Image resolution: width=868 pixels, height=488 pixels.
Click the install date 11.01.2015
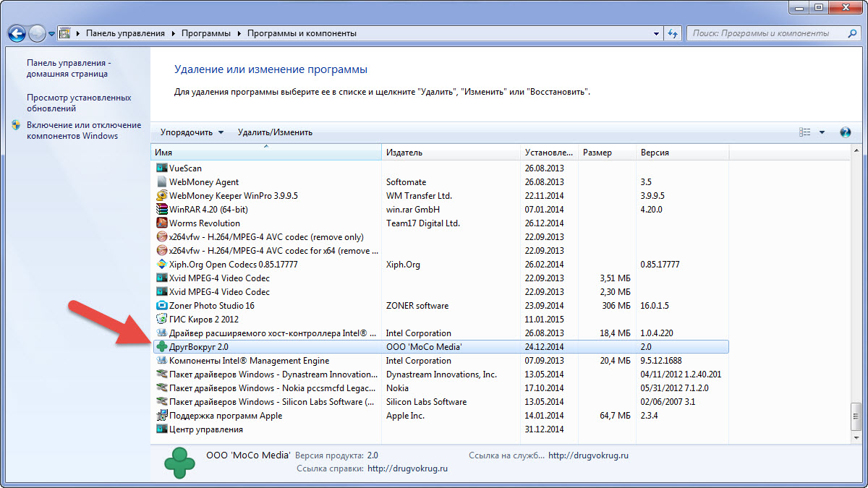tap(545, 320)
